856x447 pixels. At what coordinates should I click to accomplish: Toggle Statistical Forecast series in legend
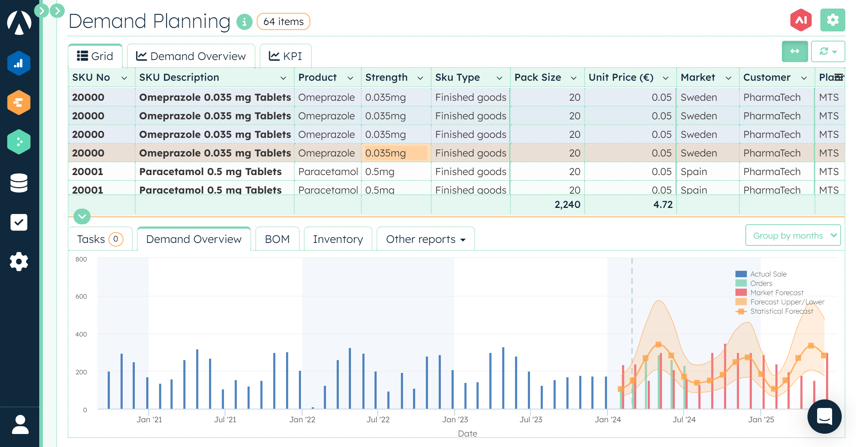click(780, 311)
